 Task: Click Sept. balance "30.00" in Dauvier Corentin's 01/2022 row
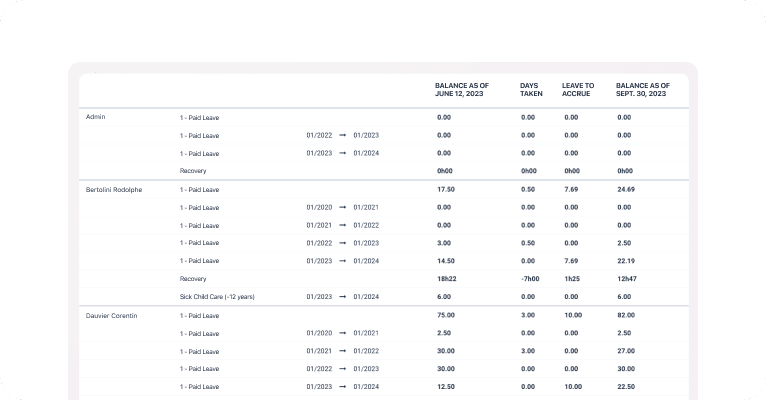click(626, 369)
